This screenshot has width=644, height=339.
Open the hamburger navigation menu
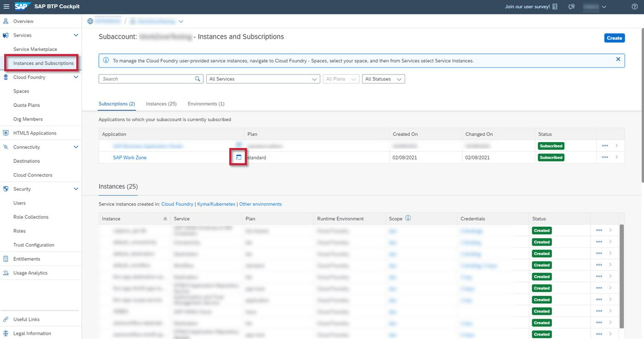click(6, 6)
